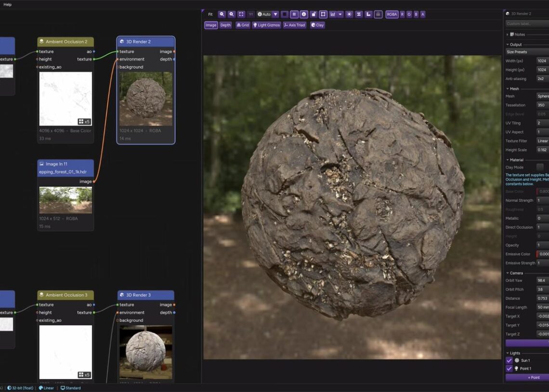Viewport: 549px width, 392px height.
Task: Click the fit-to-view expand icon
Action: click(x=241, y=14)
